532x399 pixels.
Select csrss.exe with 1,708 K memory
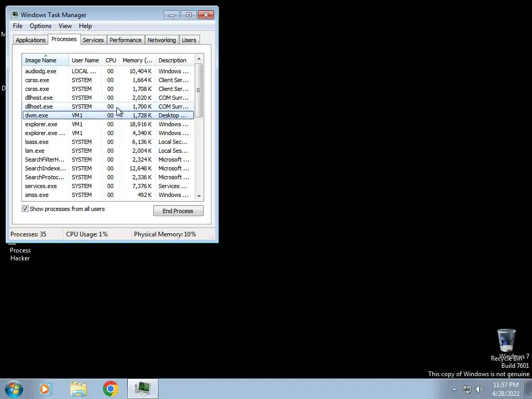tap(108, 89)
